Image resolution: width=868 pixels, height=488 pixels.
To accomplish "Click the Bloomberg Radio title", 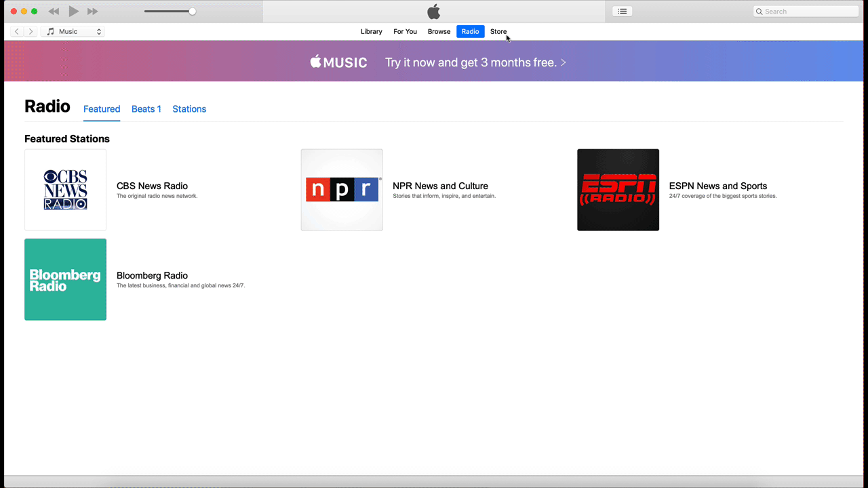I will click(152, 275).
